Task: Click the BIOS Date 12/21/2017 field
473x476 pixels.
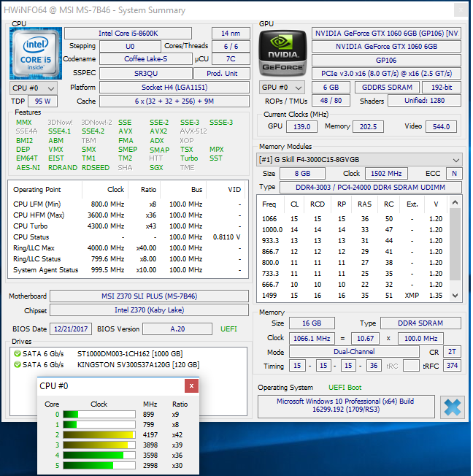Action: (x=71, y=329)
